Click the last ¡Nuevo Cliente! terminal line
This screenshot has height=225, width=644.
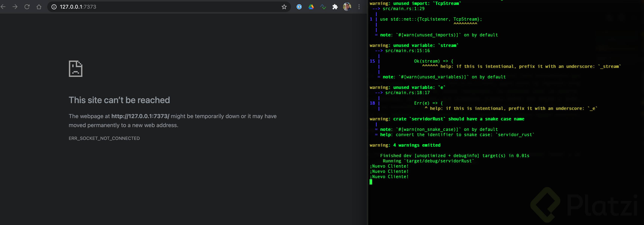[389, 176]
